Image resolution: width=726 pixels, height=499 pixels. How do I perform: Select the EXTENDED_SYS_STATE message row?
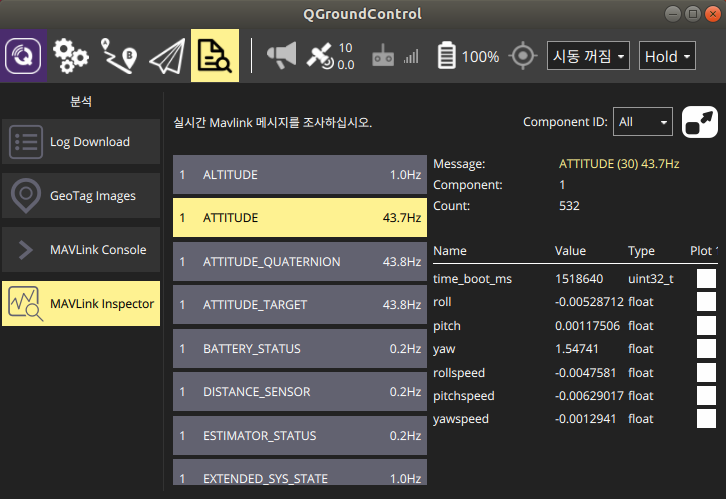point(300,473)
